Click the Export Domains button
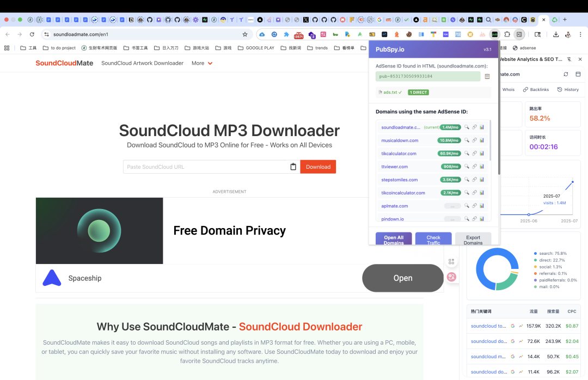Image resolution: width=588 pixels, height=380 pixels. (x=473, y=238)
